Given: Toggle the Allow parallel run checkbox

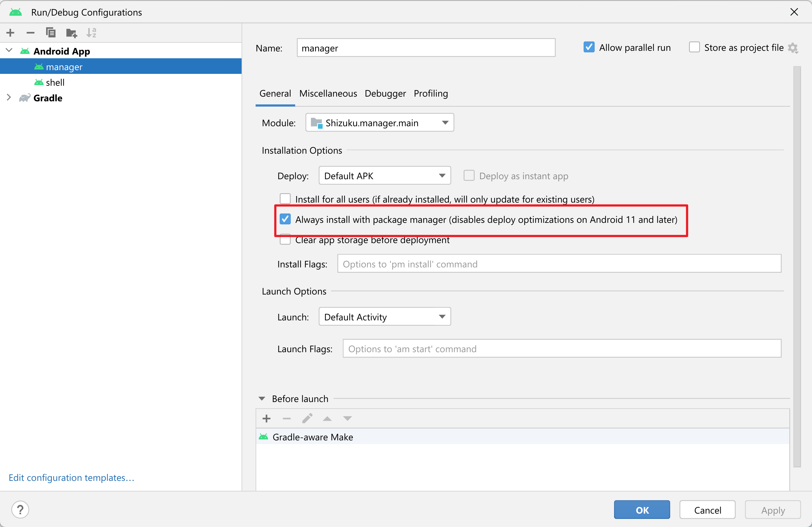Looking at the screenshot, I should pos(589,47).
